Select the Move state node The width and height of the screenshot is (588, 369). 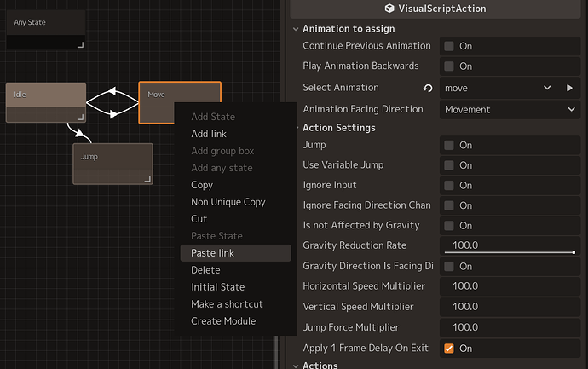tap(180, 91)
